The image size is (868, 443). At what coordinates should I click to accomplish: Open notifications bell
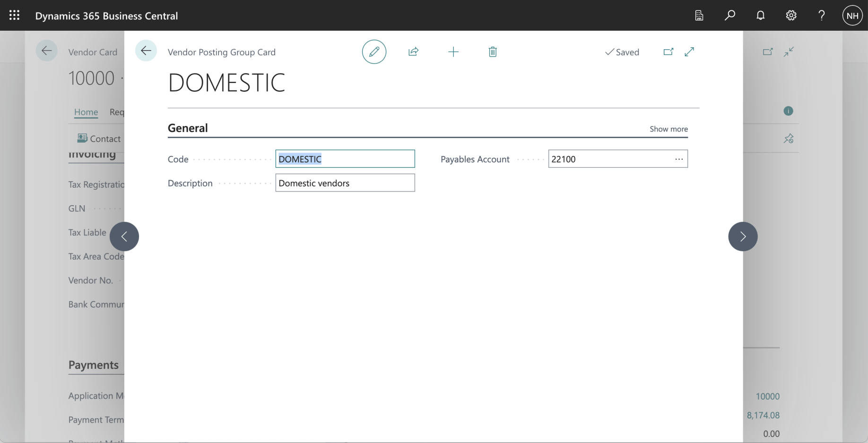point(760,16)
